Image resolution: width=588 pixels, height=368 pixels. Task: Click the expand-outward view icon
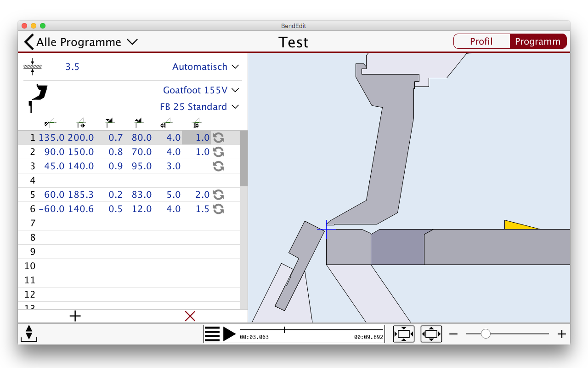431,334
